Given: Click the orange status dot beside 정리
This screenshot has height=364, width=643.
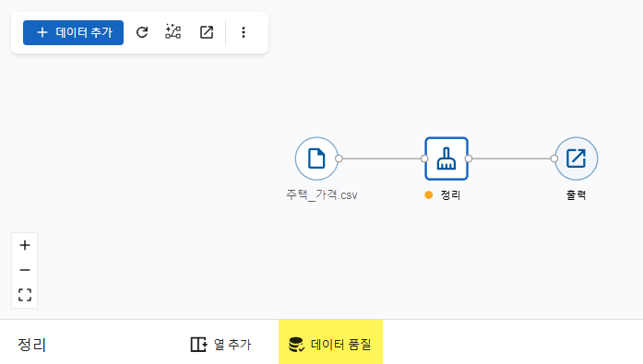Looking at the screenshot, I should (429, 194).
